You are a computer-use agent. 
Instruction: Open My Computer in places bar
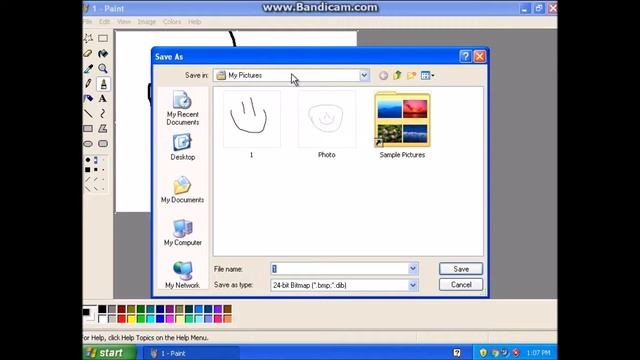coord(182,232)
